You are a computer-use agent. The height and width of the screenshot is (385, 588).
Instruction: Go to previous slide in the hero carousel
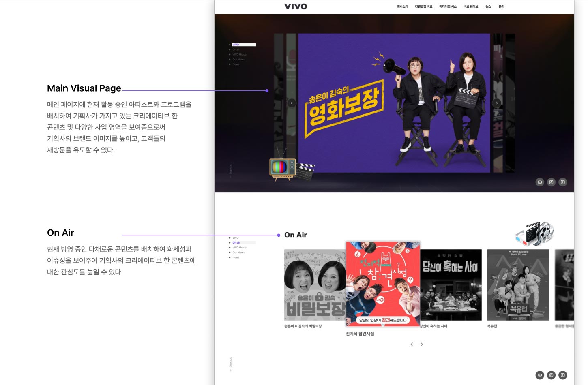[292, 103]
